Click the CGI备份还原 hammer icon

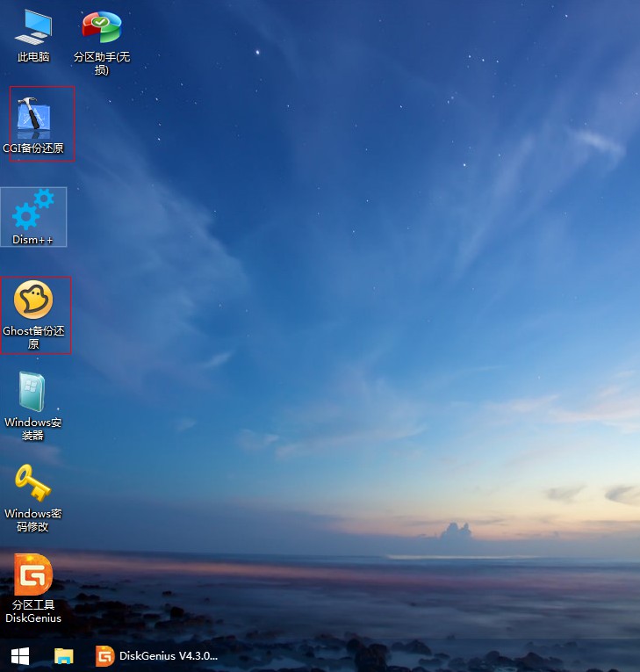coord(33,117)
